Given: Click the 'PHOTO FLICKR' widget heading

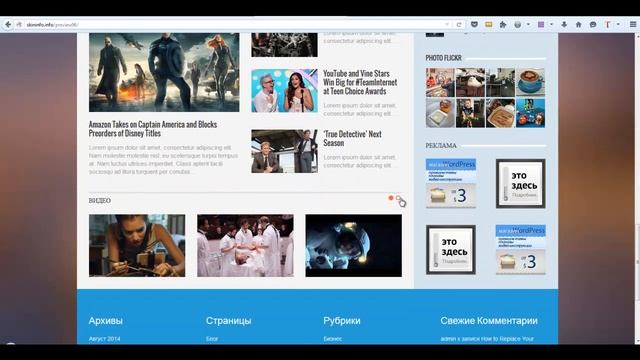Looking at the screenshot, I should (x=443, y=58).
